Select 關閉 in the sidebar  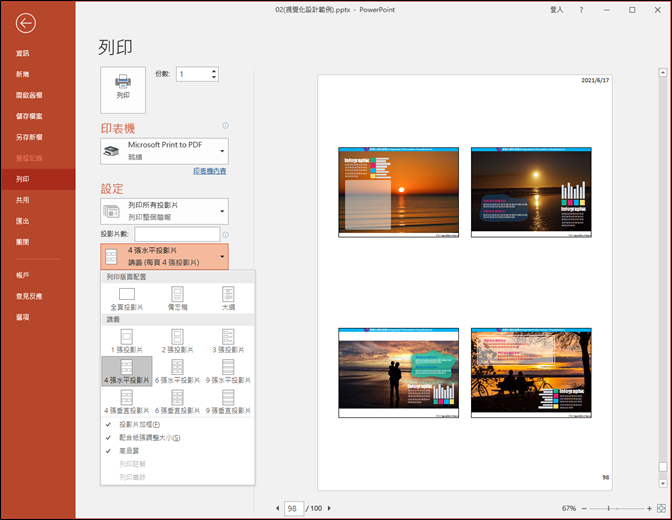[x=38, y=242]
